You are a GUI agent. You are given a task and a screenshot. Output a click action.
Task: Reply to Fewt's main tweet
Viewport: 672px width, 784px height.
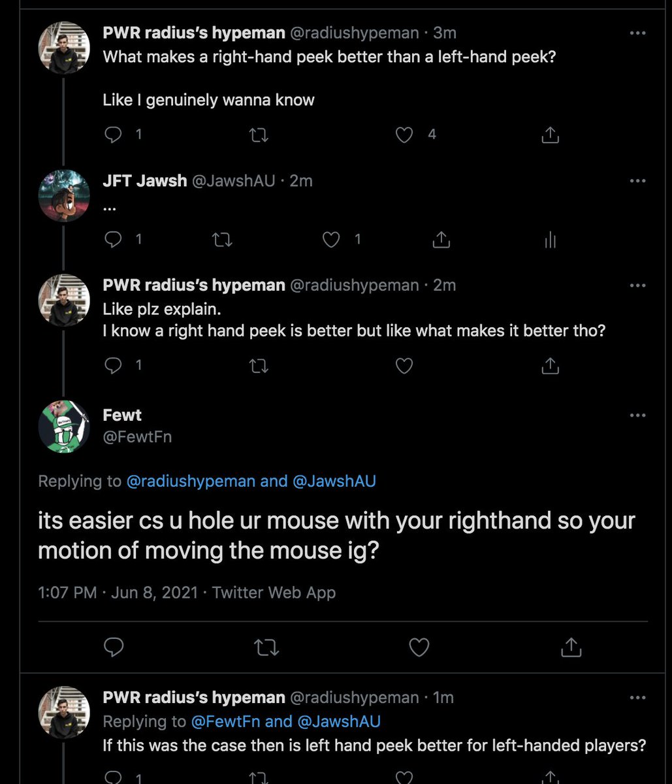(114, 647)
